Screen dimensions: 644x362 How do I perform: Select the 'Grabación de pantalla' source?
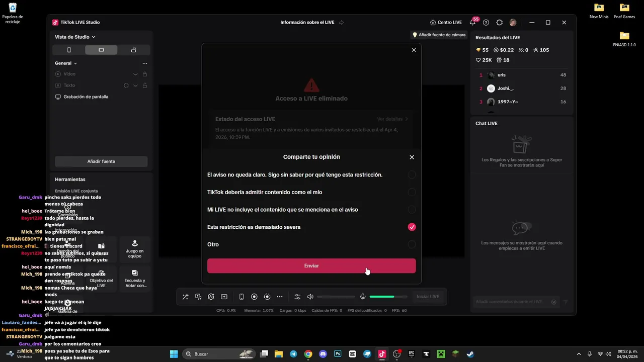point(101,97)
